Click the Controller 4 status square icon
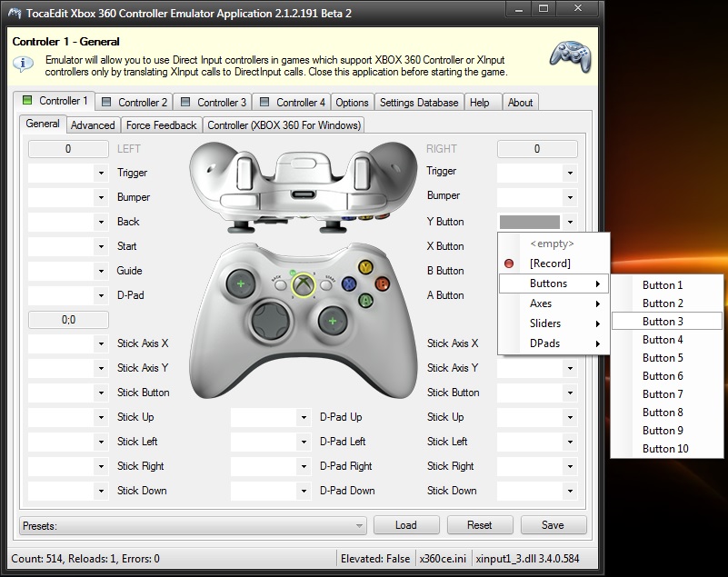This screenshot has height=577, width=728. (264, 102)
